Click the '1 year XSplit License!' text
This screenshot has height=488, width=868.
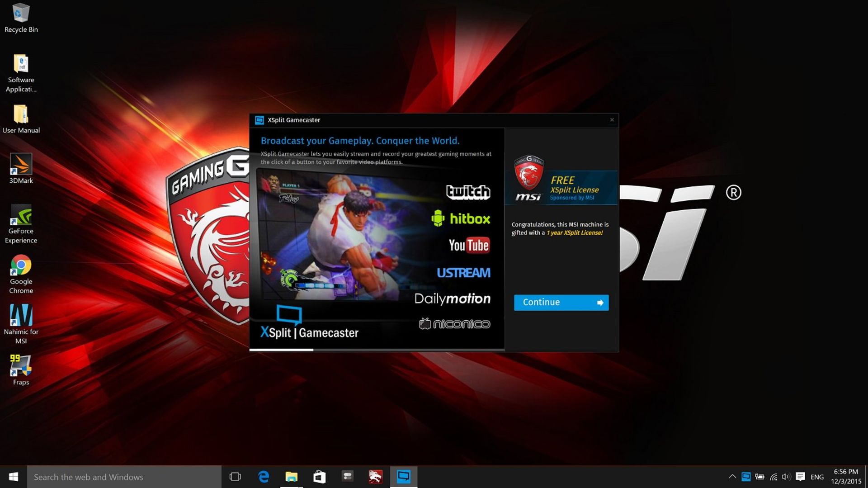tap(575, 233)
